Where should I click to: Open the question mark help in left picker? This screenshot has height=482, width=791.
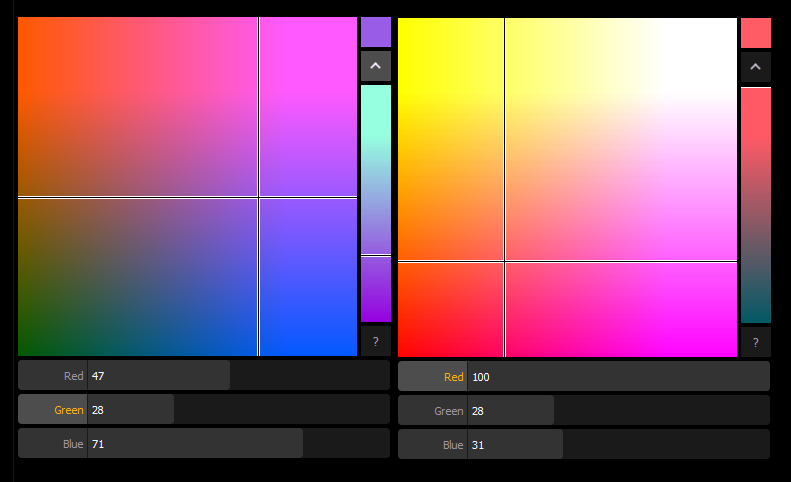[x=375, y=341]
